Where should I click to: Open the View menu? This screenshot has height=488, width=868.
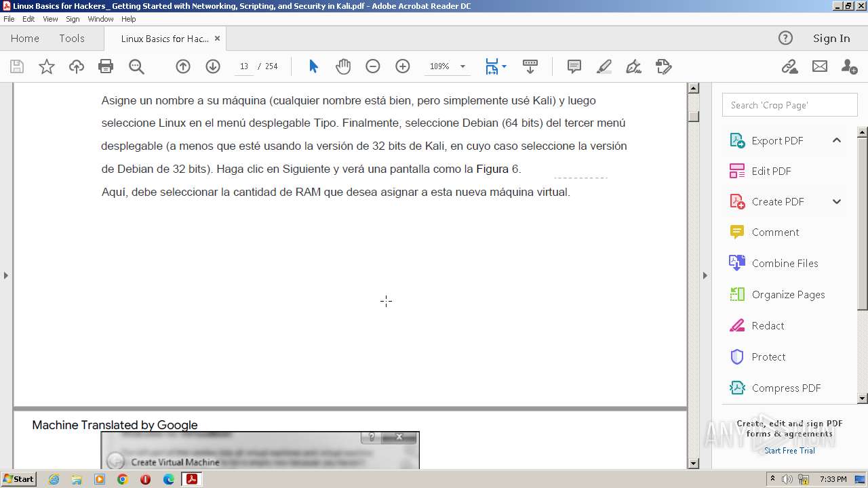coord(50,19)
